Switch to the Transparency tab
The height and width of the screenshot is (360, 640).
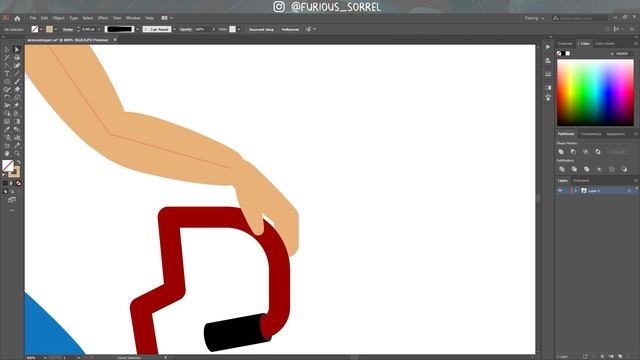point(591,134)
